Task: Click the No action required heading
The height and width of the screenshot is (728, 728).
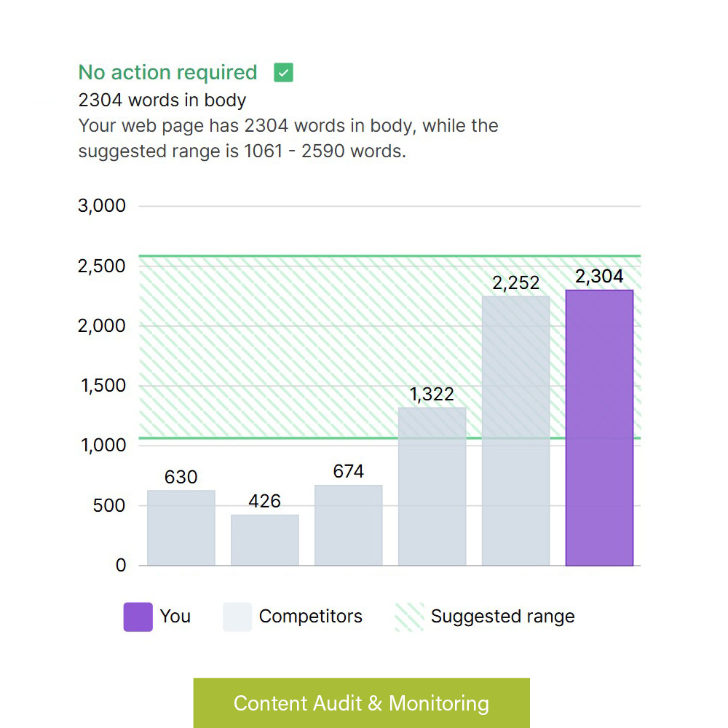Action: pos(167,73)
